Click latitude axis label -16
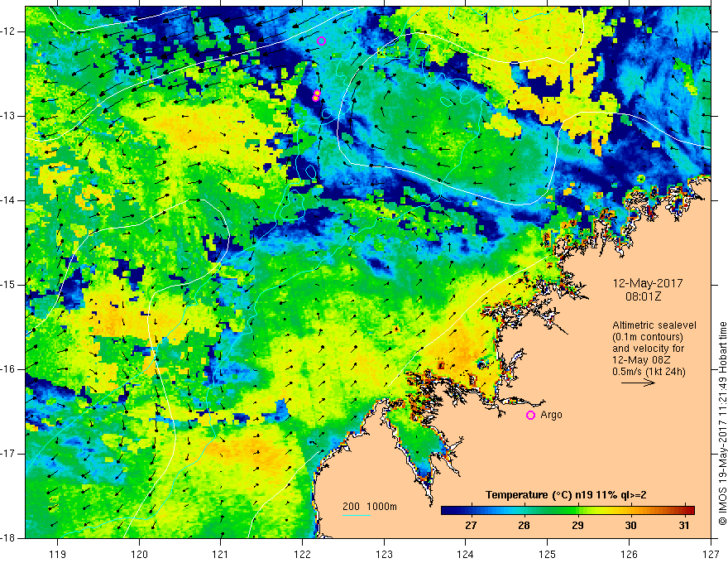This screenshot has width=728, height=563. (8, 369)
